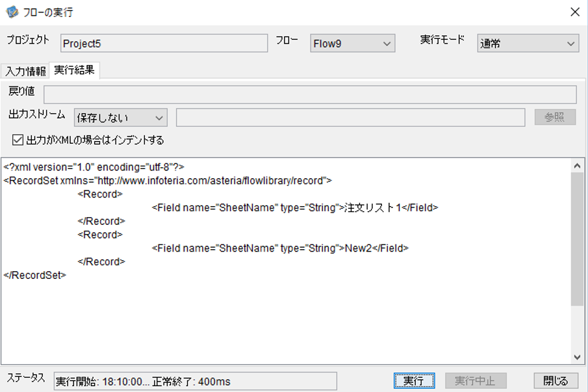Image resolution: width=588 pixels, height=392 pixels.
Task: Click the second </Record> closing tag
Action: point(101,261)
